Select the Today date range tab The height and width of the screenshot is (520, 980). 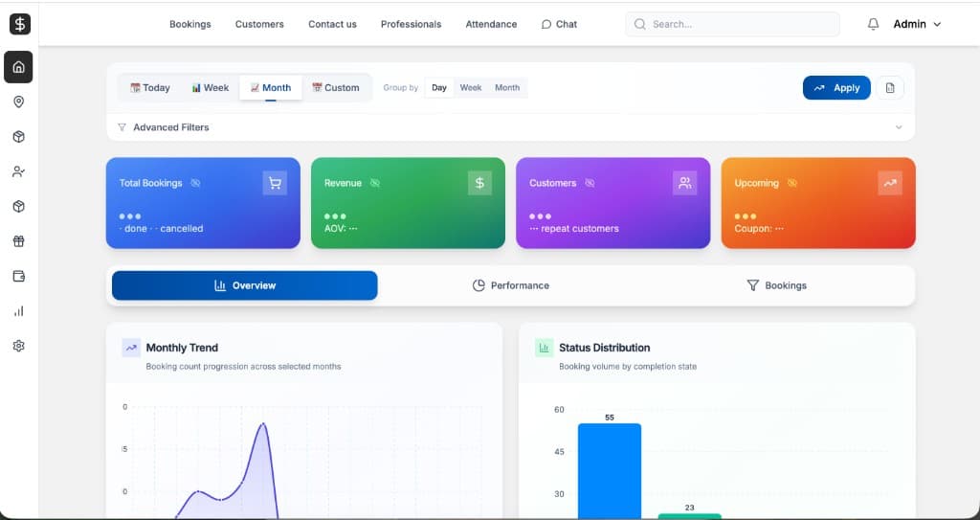click(x=150, y=87)
